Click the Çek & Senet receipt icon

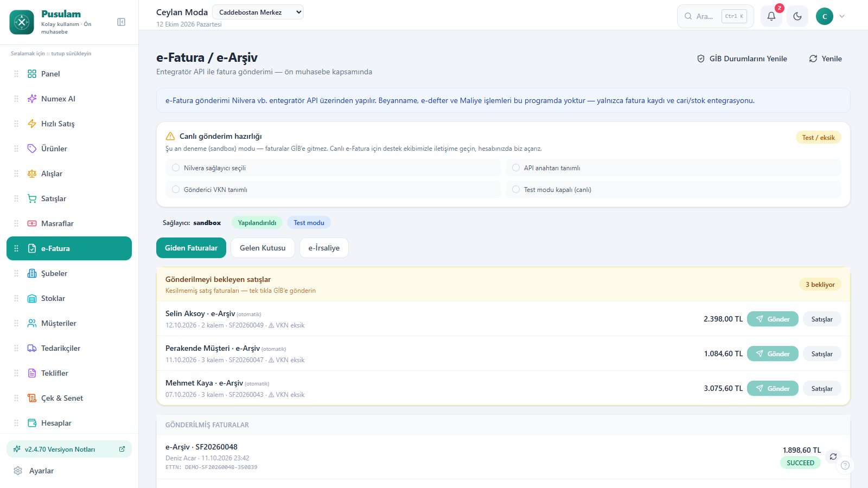point(32,398)
